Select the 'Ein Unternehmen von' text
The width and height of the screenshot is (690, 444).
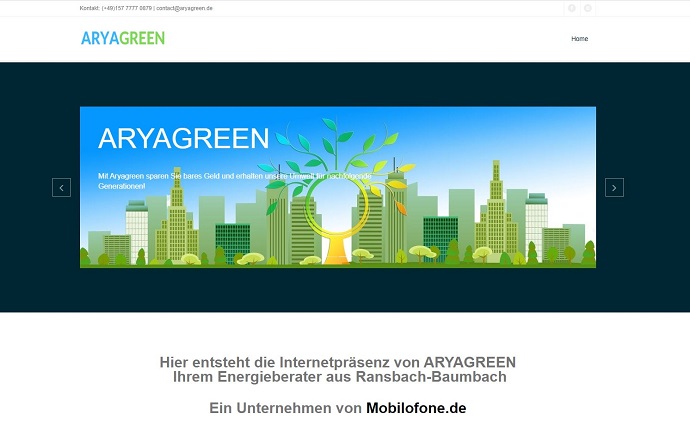tap(286, 408)
